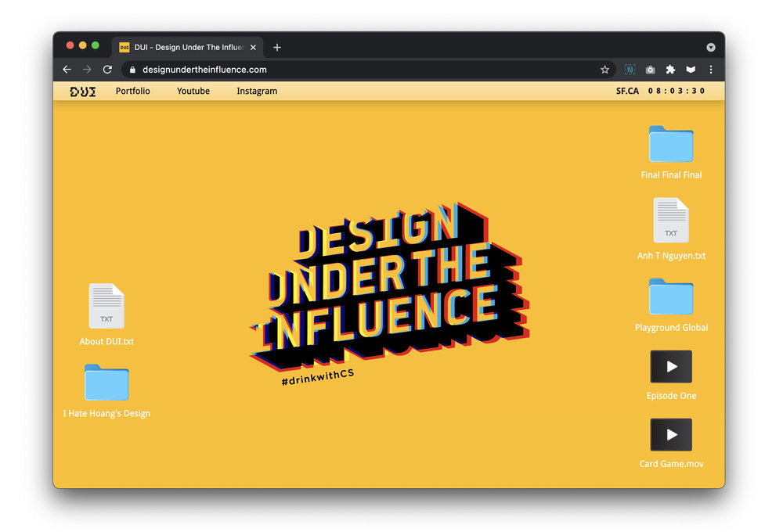
Task: Open a new tab with the plus button
Action: pos(277,48)
